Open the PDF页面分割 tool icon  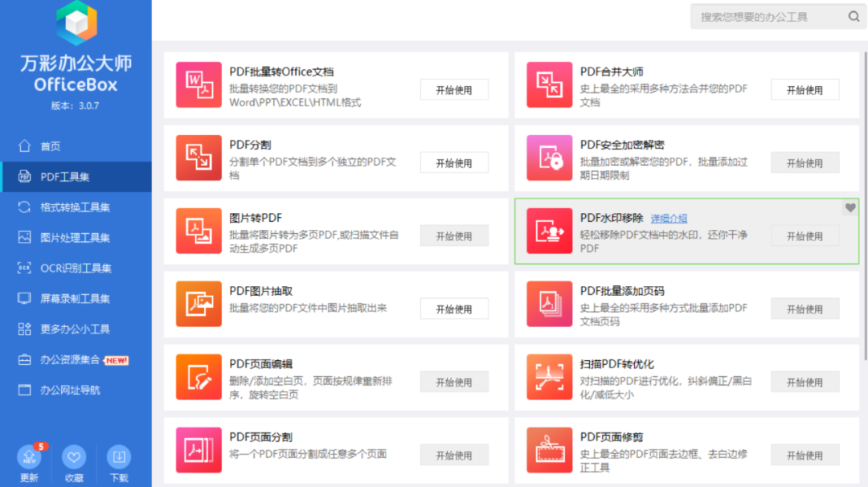(x=199, y=450)
